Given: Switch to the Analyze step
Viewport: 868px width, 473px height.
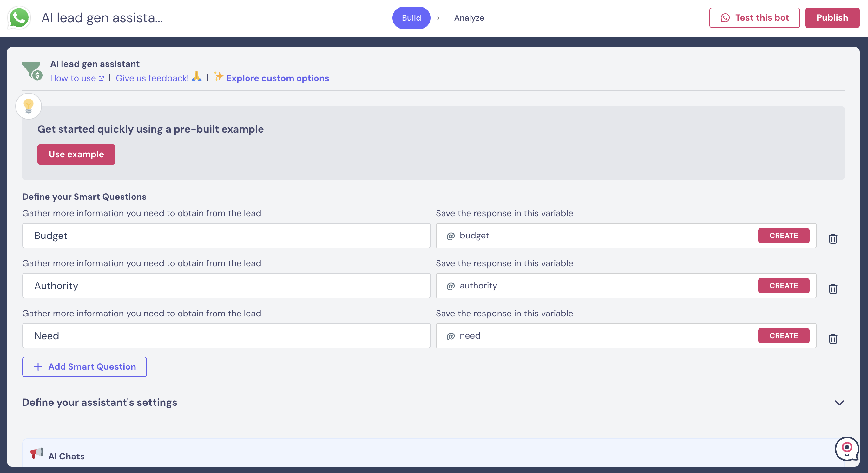Looking at the screenshot, I should click(469, 18).
